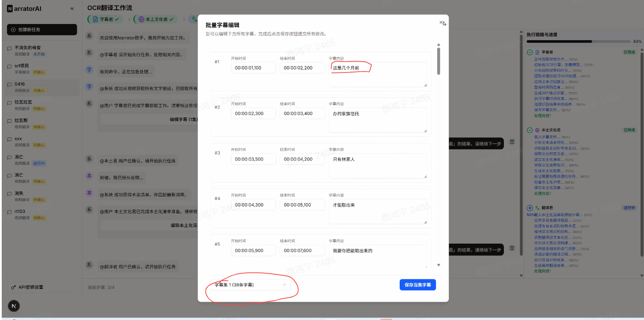Image resolution: width=644 pixels, height=320 pixels.
Task: Click the end time field 00:00:07,600
Action: coord(302,251)
